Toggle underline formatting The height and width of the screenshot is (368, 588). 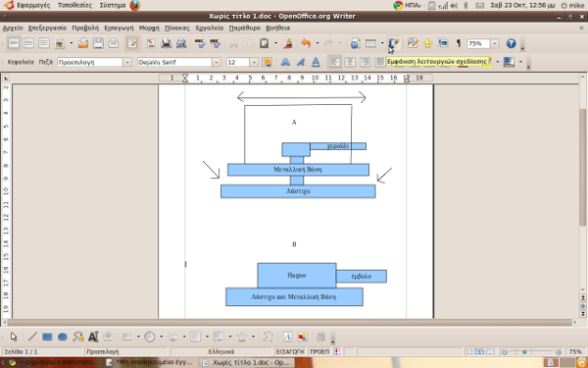pos(316,63)
